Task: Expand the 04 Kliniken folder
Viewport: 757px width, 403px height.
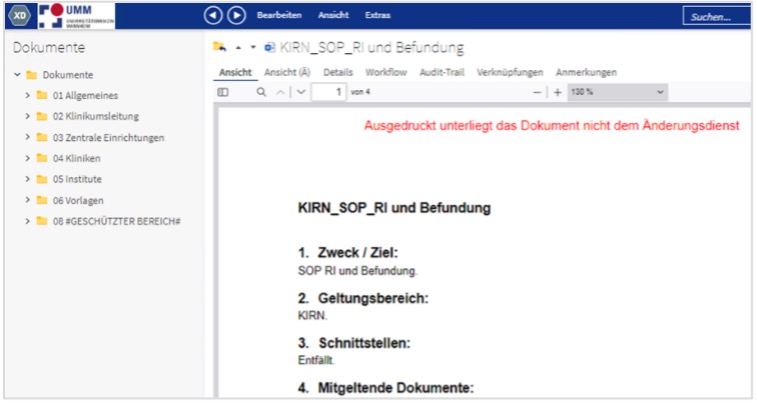Action: pos(28,158)
